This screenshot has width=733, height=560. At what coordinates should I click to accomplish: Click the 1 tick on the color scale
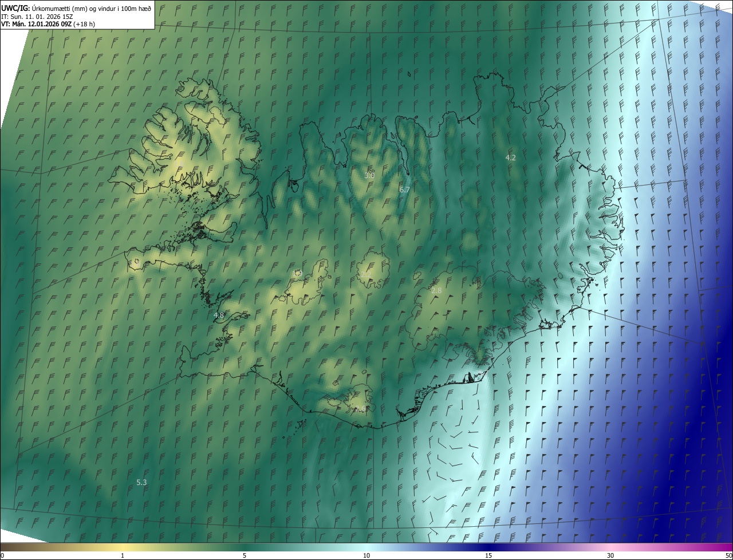123,555
